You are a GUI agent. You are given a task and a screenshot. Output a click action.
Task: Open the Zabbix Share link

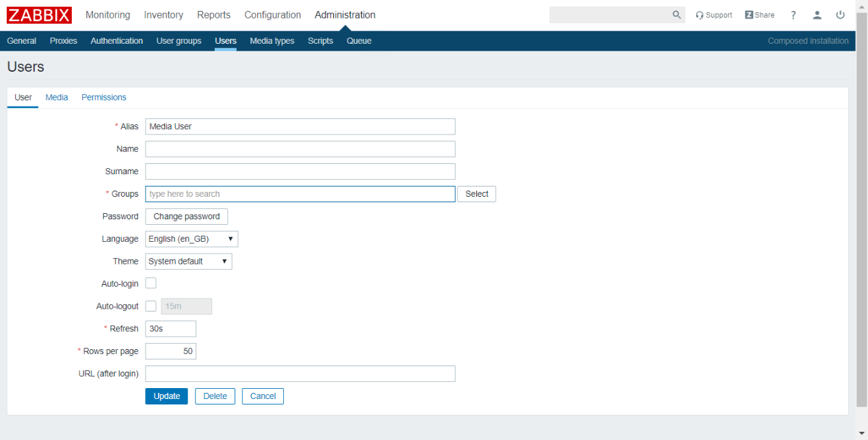(759, 15)
